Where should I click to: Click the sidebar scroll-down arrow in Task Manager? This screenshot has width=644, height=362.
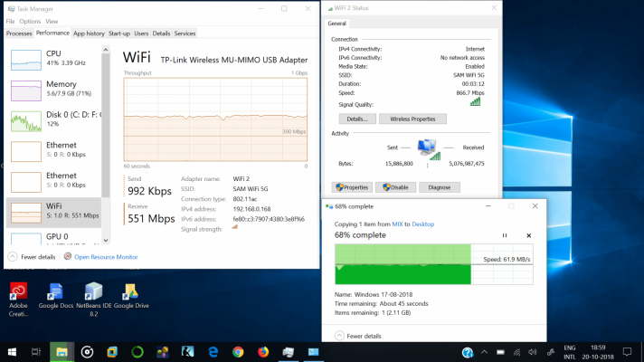pos(106,241)
